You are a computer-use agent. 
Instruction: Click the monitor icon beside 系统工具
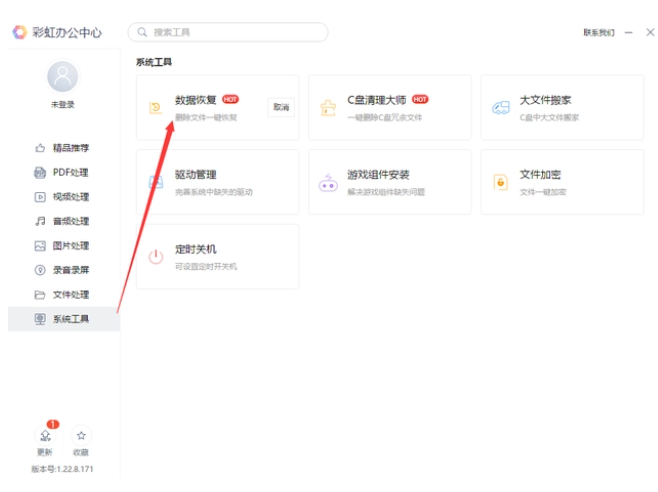tap(40, 319)
